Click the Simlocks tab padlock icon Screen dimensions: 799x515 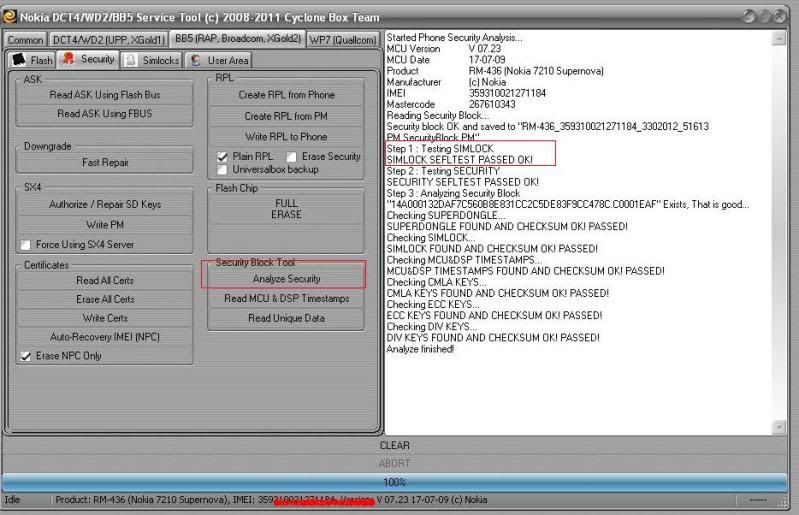(x=132, y=60)
